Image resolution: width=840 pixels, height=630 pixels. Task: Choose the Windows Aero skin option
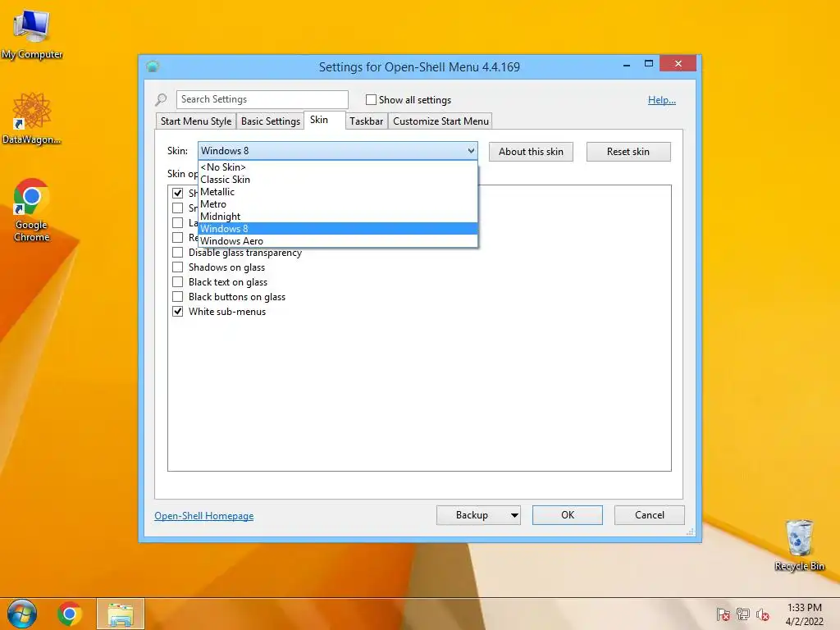(337, 241)
